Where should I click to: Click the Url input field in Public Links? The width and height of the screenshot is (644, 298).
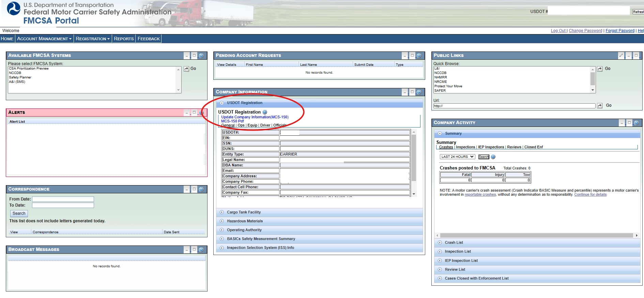pos(514,106)
